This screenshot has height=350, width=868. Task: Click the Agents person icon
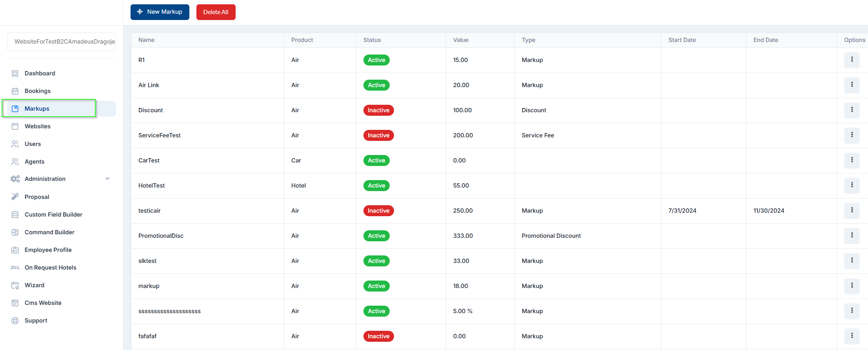point(15,162)
